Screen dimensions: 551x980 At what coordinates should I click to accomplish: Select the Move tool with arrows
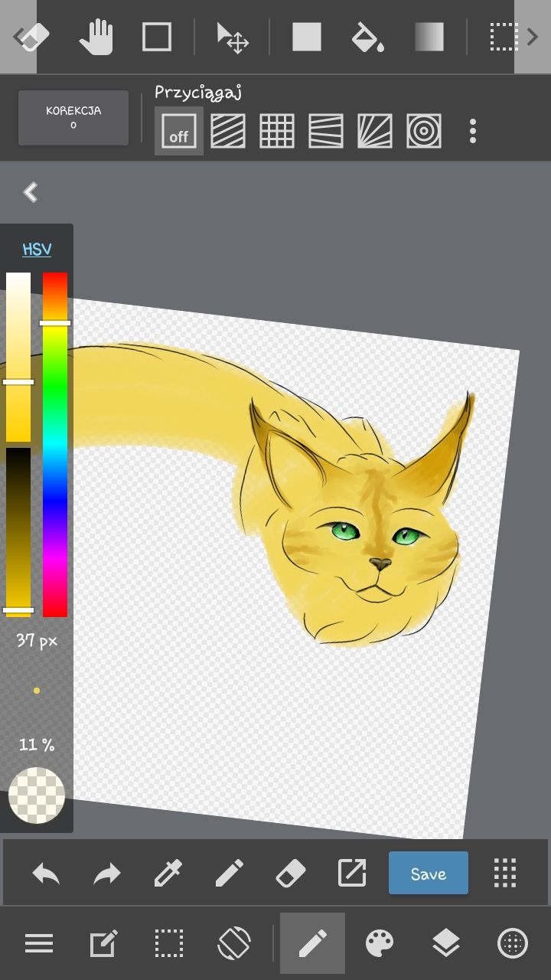coord(232,38)
